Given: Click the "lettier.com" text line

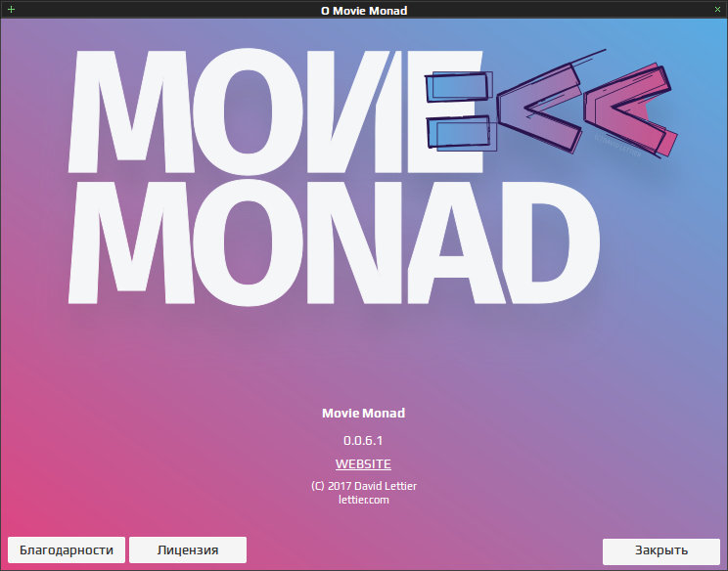Looking at the screenshot, I should [x=364, y=500].
